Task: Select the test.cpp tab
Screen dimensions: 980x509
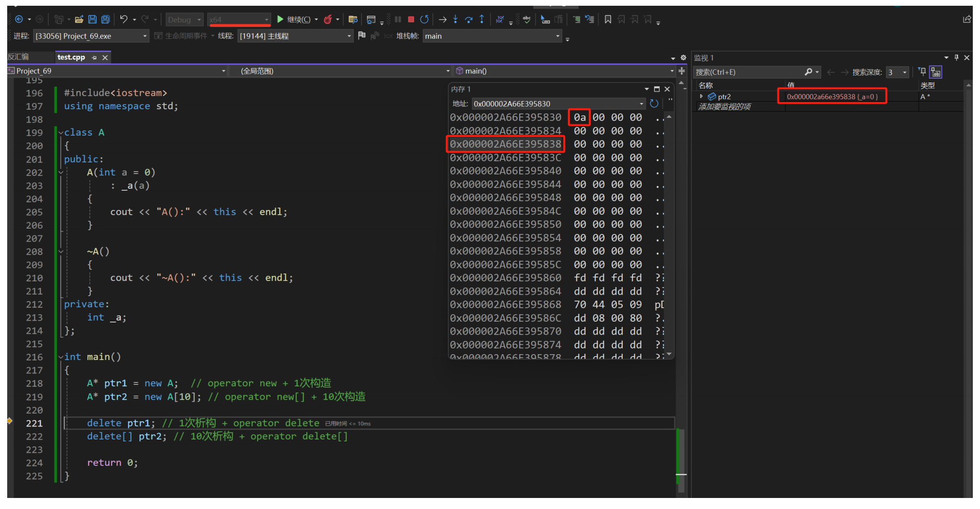Action: click(71, 57)
